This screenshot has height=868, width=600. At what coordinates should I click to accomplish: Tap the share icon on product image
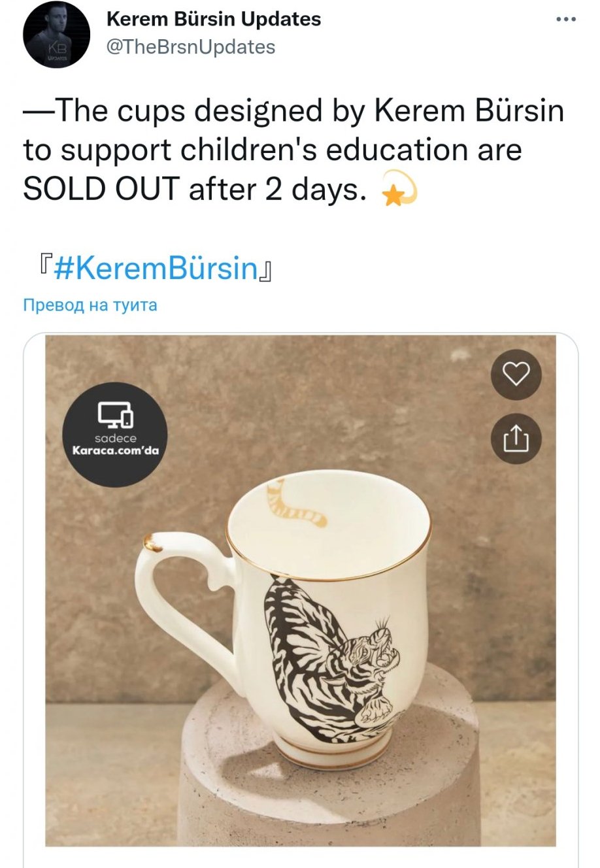pos(516,439)
